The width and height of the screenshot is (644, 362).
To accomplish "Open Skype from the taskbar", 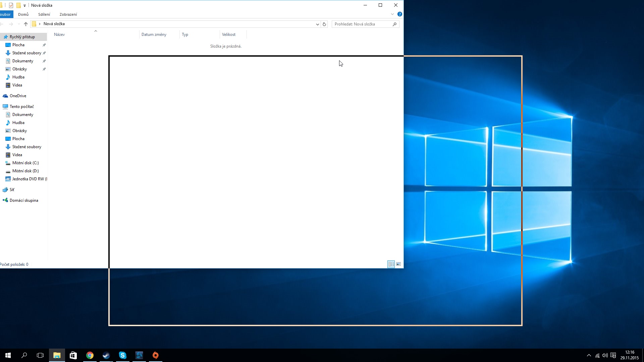I will coord(122,355).
